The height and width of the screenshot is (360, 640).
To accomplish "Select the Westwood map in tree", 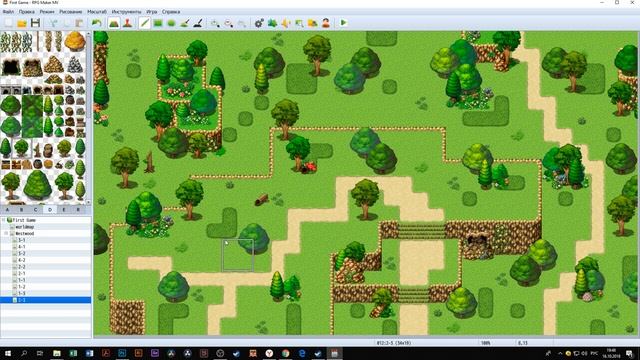I will 24,233.
